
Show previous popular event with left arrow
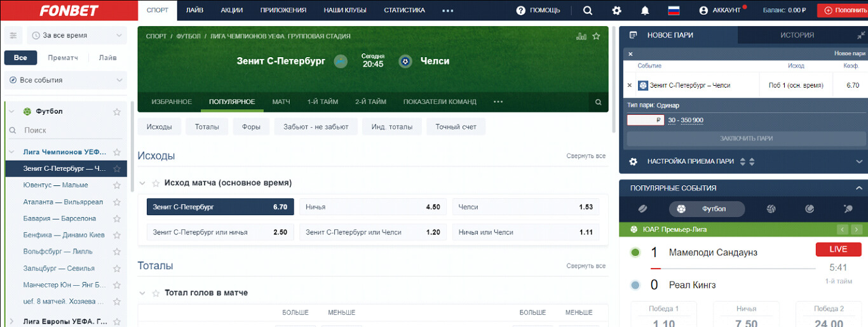(843, 229)
